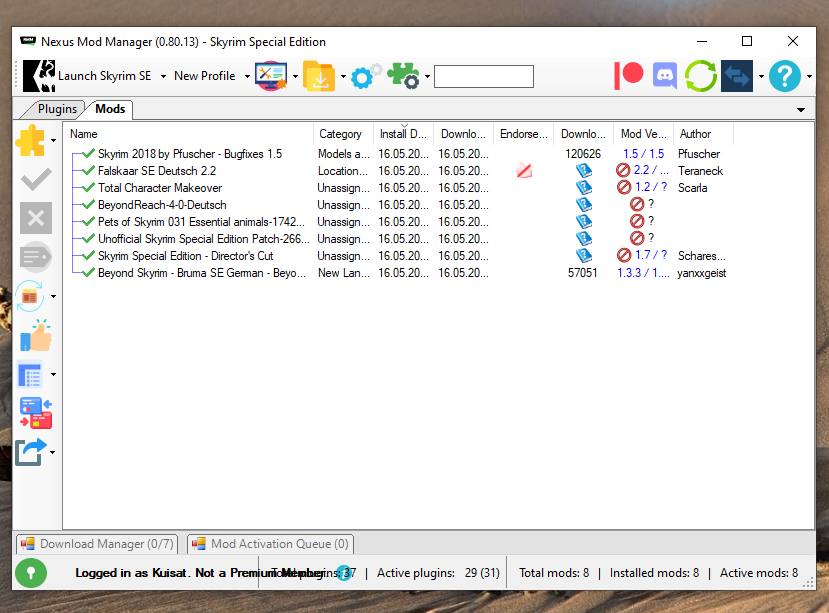Image resolution: width=829 pixels, height=613 pixels.
Task: Click the blue help question mark icon
Action: pyautogui.click(x=785, y=76)
